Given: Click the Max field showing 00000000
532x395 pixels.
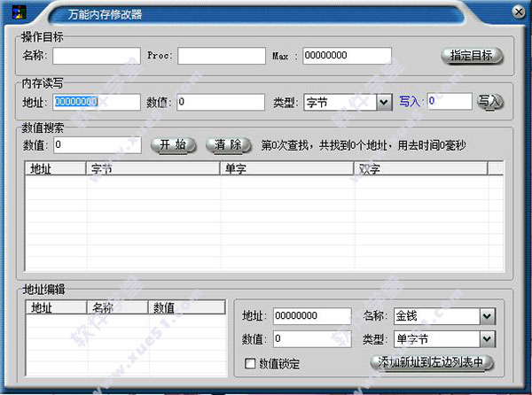Looking at the screenshot, I should pos(347,56).
